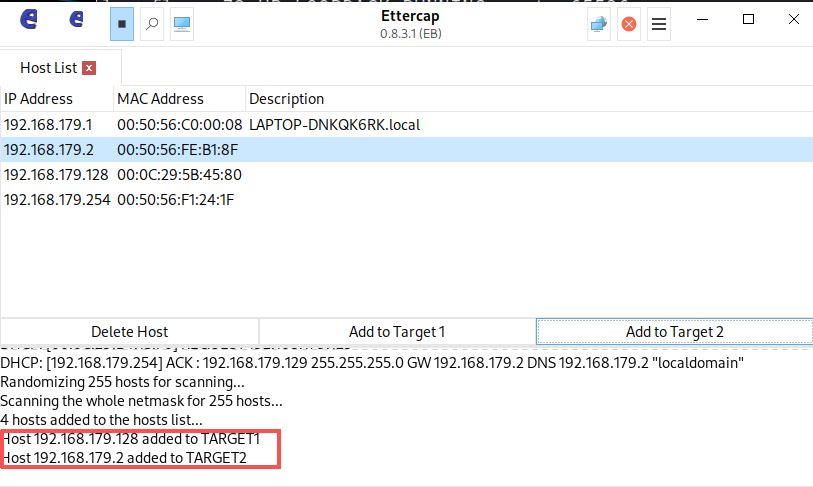Click MAC address 00:50:56:C0:00:08
The image size is (813, 487).
tap(179, 125)
